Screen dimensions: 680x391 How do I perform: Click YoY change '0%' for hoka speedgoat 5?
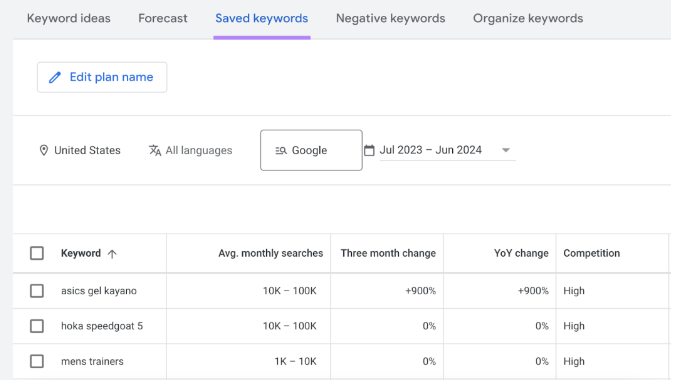click(542, 326)
